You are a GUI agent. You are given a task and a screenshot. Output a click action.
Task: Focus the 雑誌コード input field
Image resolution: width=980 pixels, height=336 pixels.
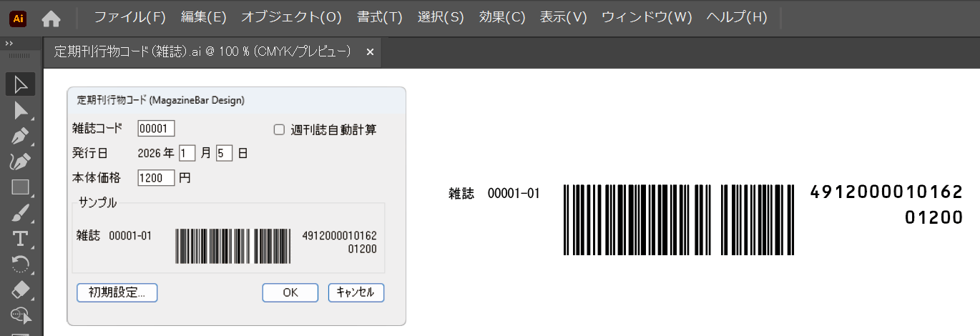[156, 129]
